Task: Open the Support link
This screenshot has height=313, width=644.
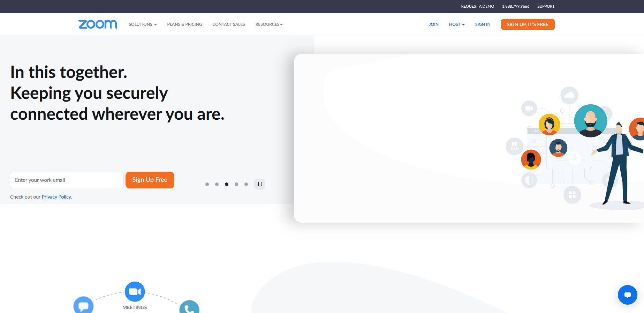Action: pos(546,6)
